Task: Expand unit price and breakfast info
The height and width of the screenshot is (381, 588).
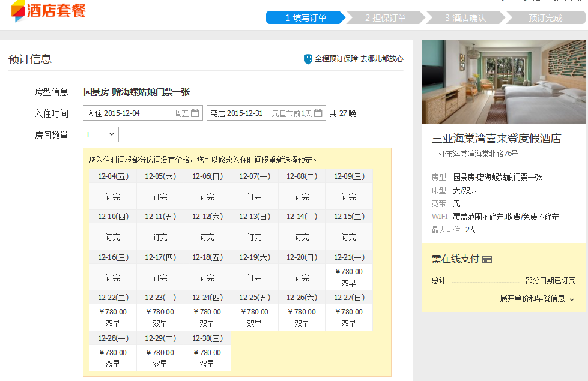Action: coord(537,298)
